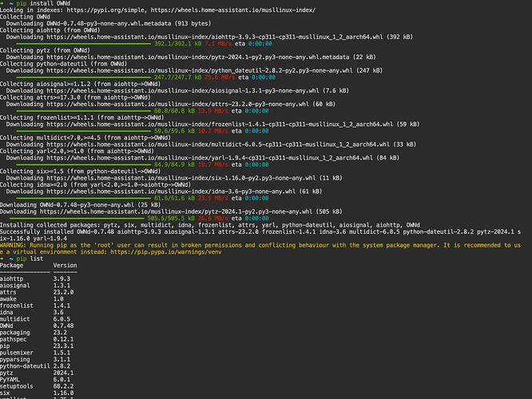Select 'multidict' in the pip list table
Screen dimensions: 532x399
point(15,319)
